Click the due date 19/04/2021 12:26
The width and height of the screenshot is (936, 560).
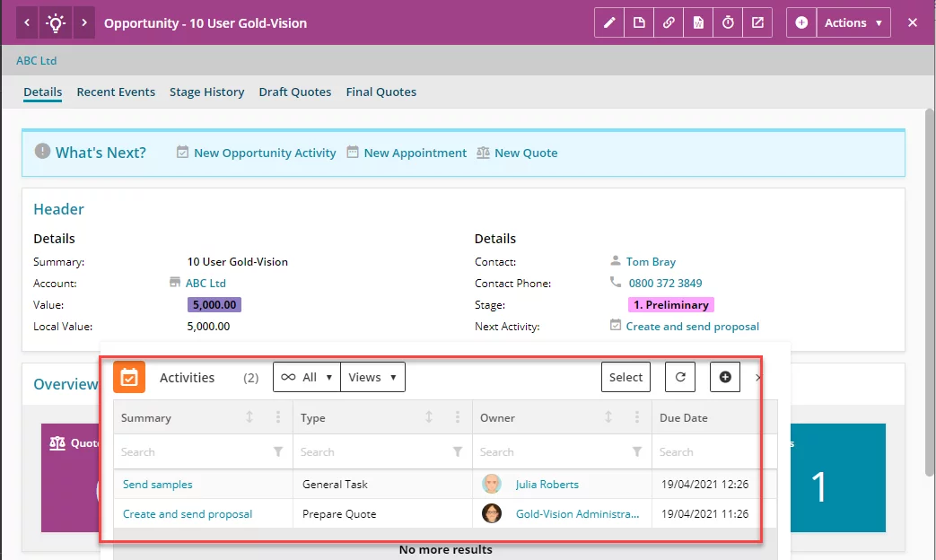705,485
